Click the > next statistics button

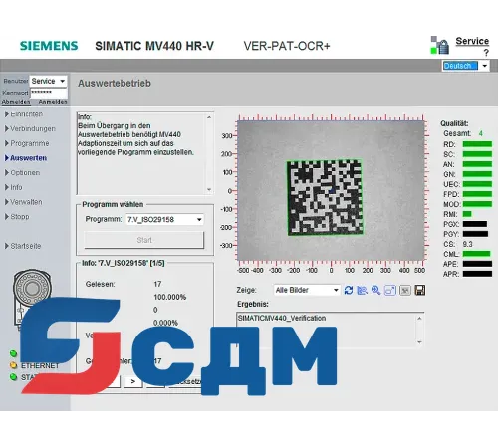133,381
